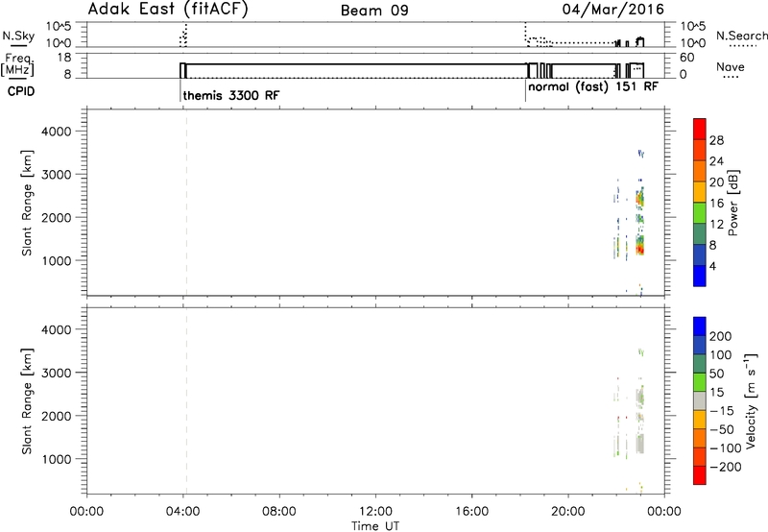The width and height of the screenshot is (768, 532).
Task: Click the '3000' range tick in the power panel
Action: 57,175
